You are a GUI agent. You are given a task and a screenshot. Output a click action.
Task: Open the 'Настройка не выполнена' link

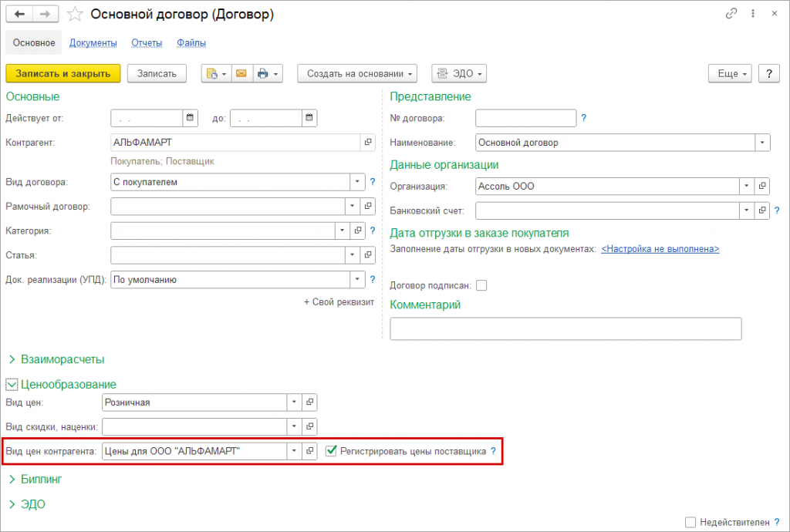pyautogui.click(x=660, y=248)
